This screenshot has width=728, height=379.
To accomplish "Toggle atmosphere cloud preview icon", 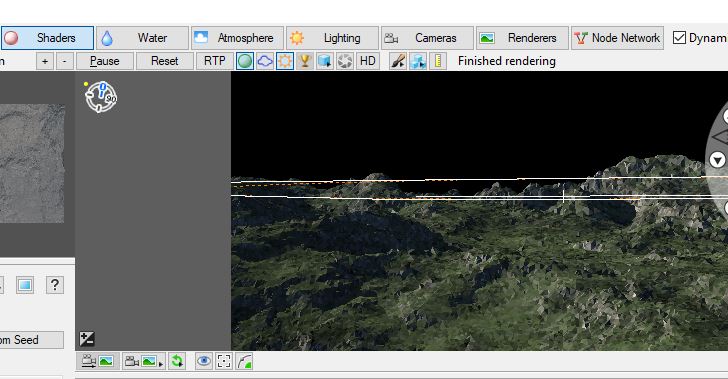I will click(265, 61).
